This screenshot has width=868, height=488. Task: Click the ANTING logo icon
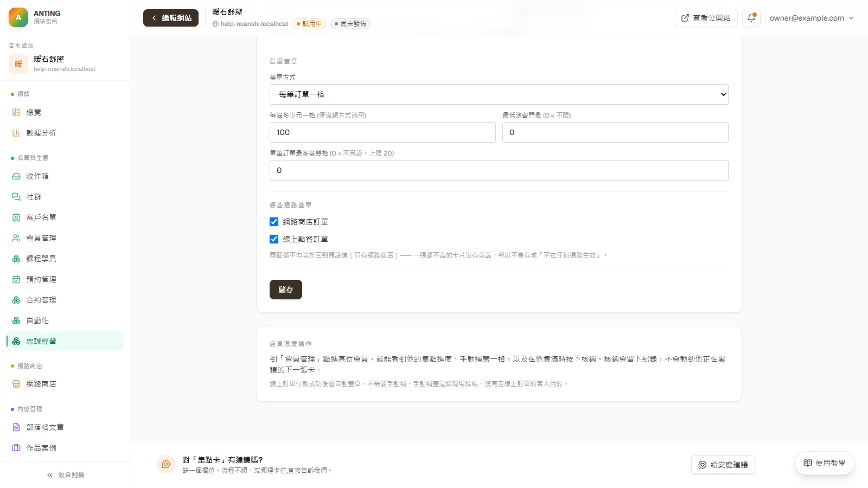tap(18, 17)
